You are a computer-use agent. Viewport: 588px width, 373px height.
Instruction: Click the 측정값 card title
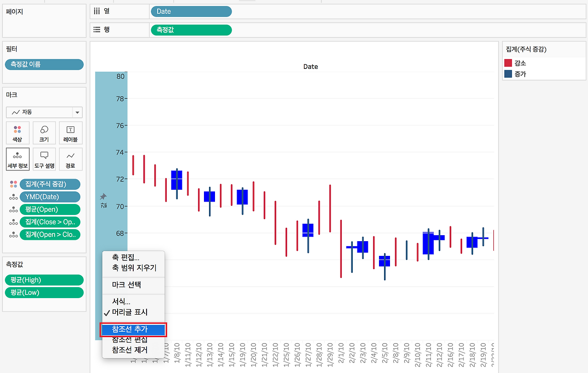click(x=14, y=264)
